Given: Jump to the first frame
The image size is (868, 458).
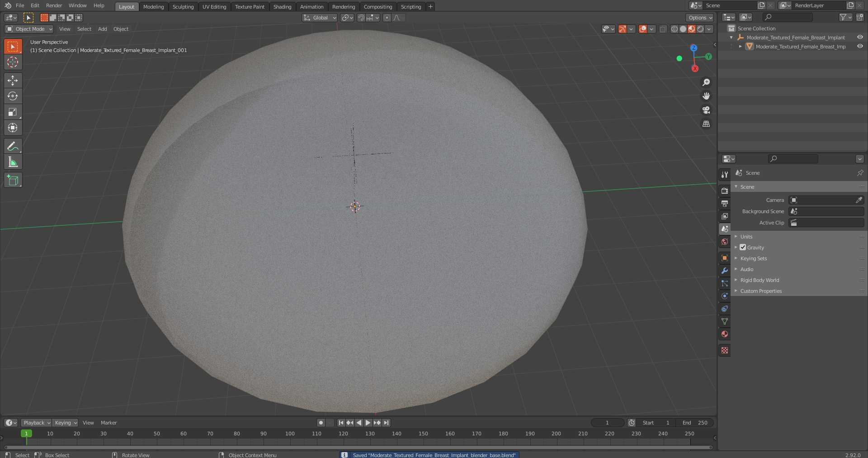Looking at the screenshot, I should (x=341, y=423).
